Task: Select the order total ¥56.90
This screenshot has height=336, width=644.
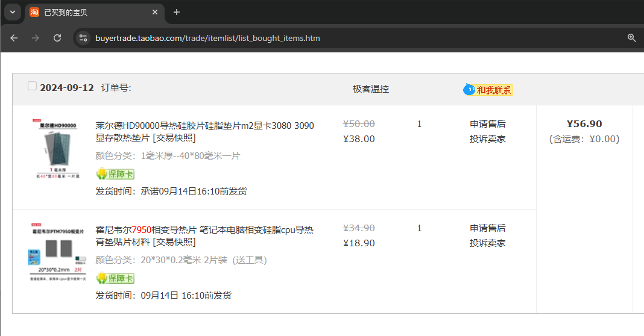Action: tap(584, 124)
